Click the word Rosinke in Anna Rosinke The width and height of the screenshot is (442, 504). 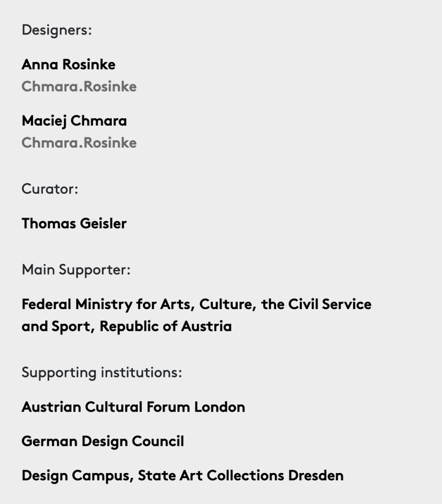click(89, 64)
